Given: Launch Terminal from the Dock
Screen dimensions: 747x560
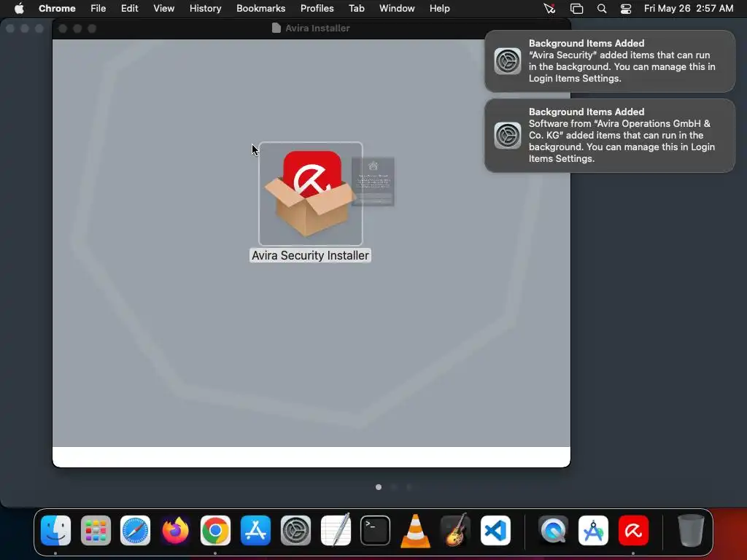Looking at the screenshot, I should pos(376,531).
